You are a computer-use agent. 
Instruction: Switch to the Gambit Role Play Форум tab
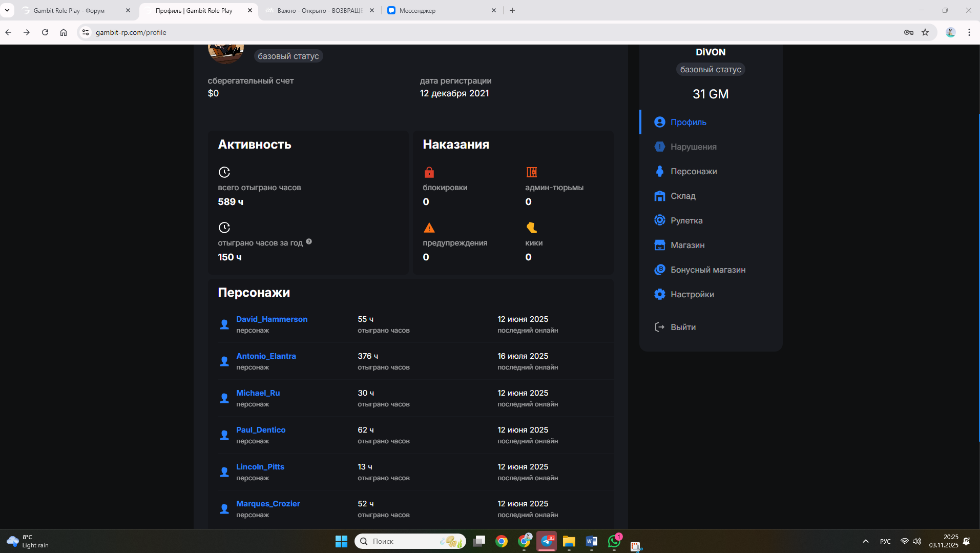click(69, 10)
